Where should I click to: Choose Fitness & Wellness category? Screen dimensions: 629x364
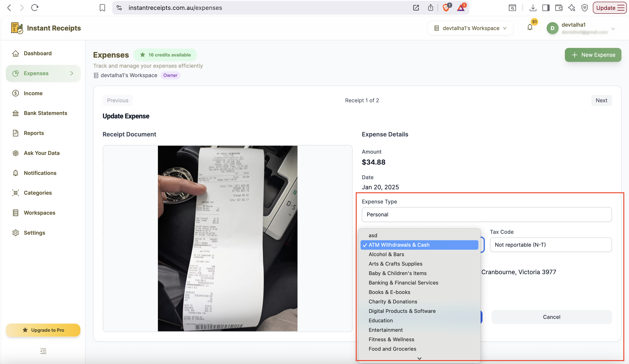(419, 339)
